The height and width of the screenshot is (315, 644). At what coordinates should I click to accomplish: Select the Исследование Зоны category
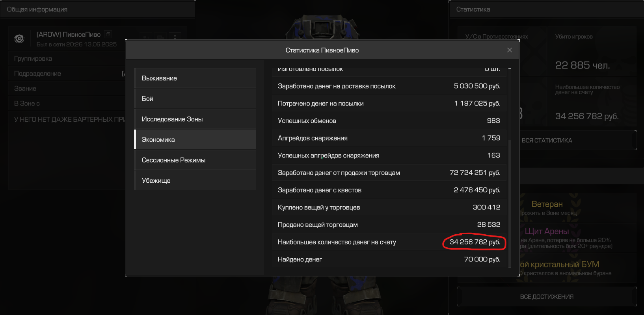195,119
